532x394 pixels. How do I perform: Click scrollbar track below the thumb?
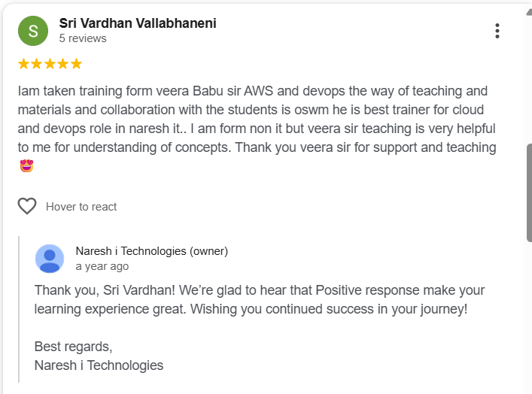click(x=529, y=316)
